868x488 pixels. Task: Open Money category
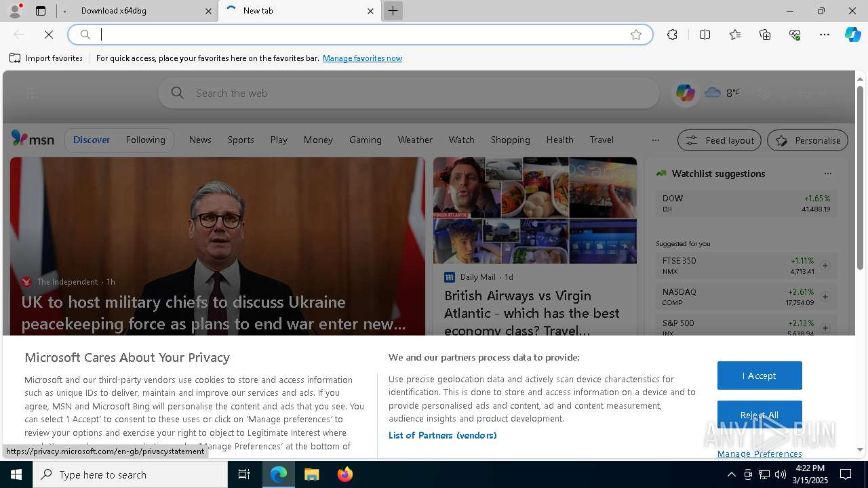pos(318,140)
